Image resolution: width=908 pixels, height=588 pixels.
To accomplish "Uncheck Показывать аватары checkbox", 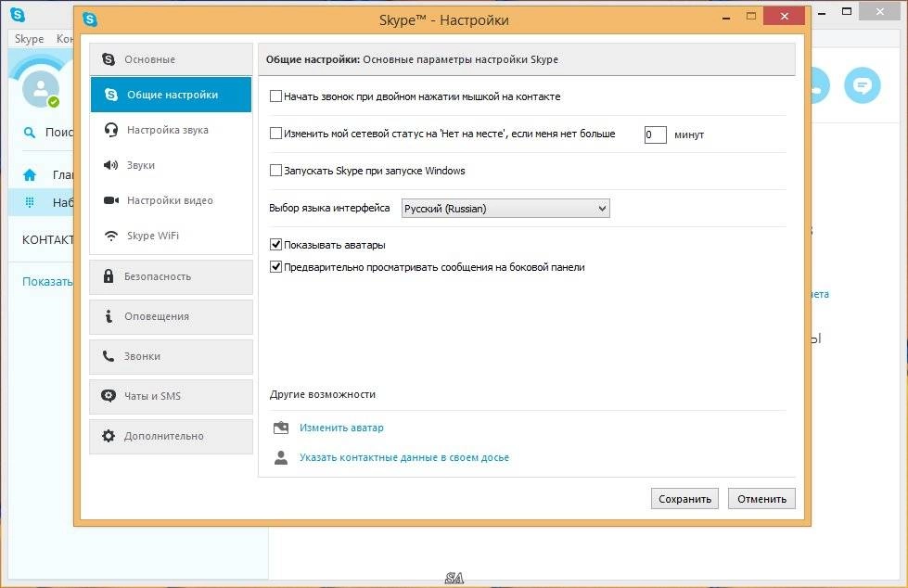I will [275, 245].
